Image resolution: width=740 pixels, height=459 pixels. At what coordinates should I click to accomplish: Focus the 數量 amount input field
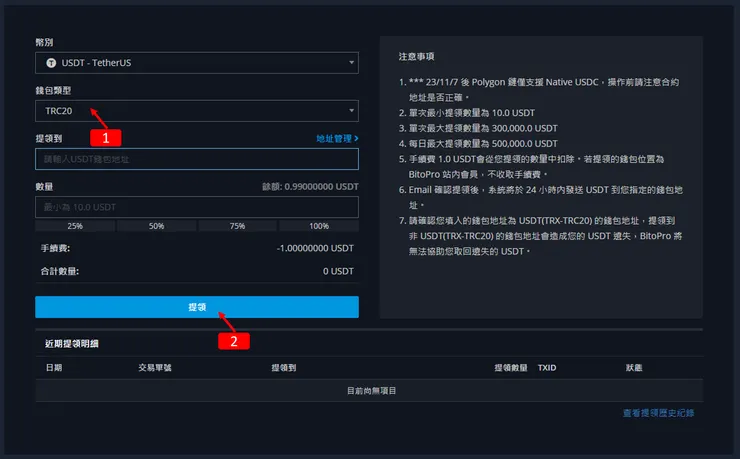click(197, 207)
